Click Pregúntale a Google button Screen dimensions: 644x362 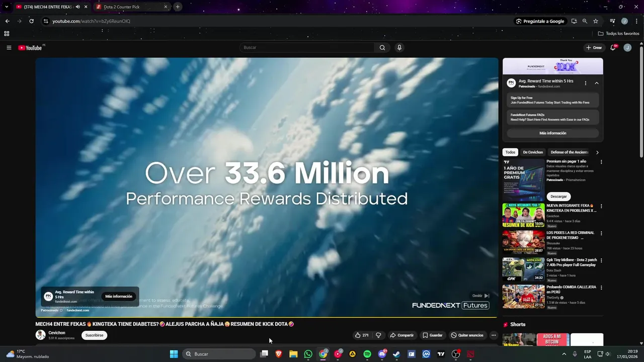(x=540, y=21)
